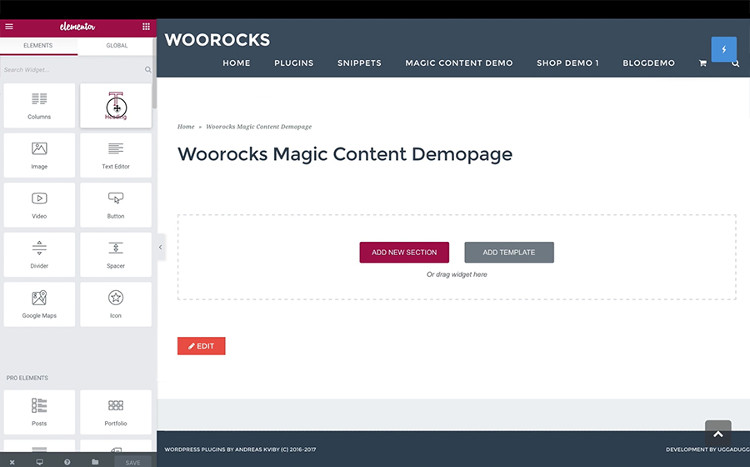Image resolution: width=750 pixels, height=467 pixels.
Task: Click the Pro Elements section label
Action: (27, 378)
